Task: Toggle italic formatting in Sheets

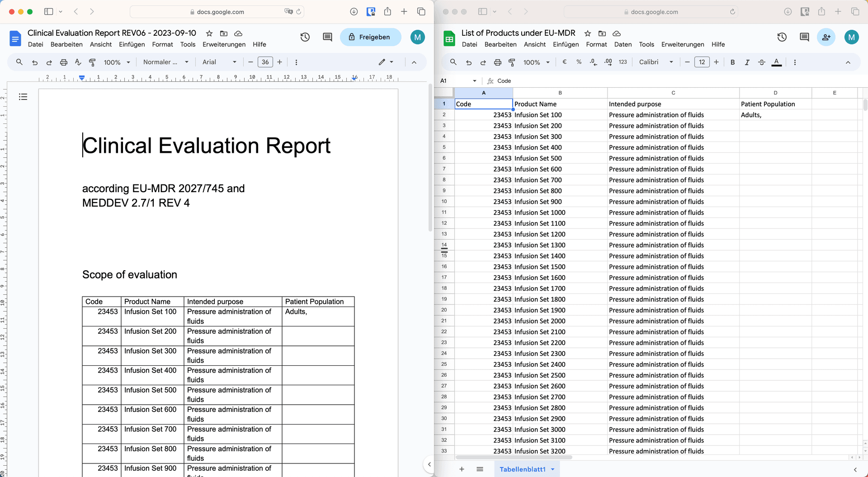Action: click(747, 62)
